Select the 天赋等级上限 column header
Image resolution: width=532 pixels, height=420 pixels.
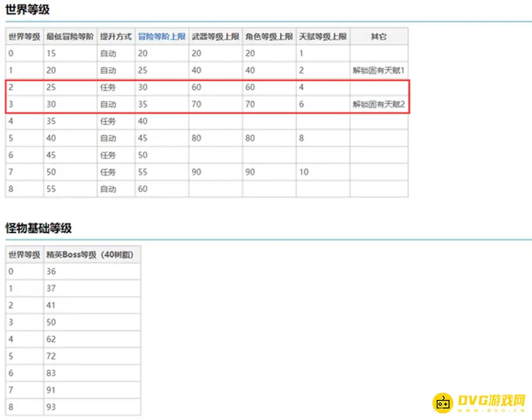point(323,37)
